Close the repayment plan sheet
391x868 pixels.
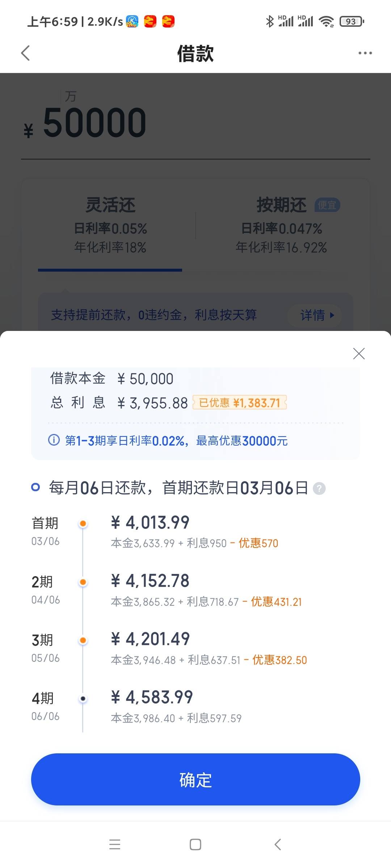pyautogui.click(x=359, y=353)
